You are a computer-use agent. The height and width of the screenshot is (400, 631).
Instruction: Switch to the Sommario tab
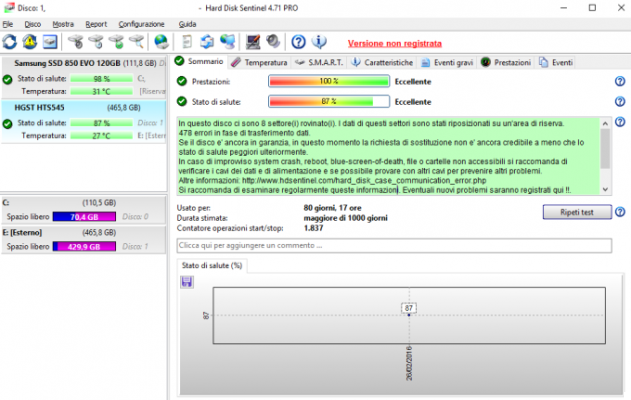[200, 62]
